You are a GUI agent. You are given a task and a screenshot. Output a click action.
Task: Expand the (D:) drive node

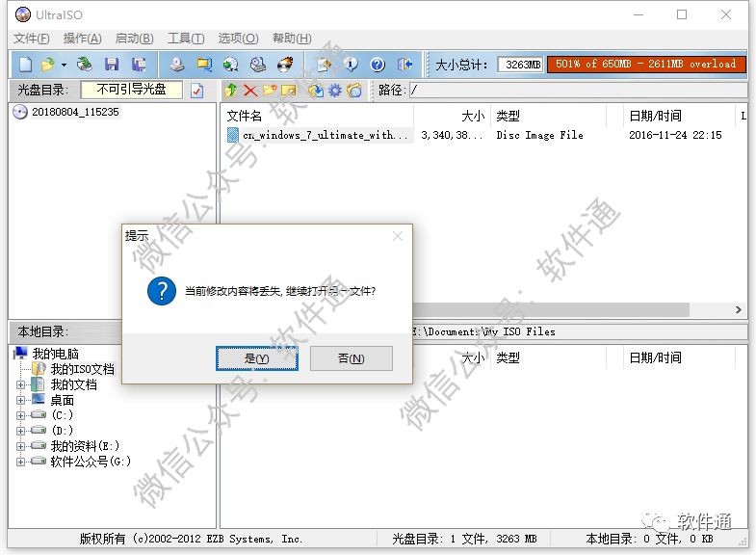(x=20, y=431)
